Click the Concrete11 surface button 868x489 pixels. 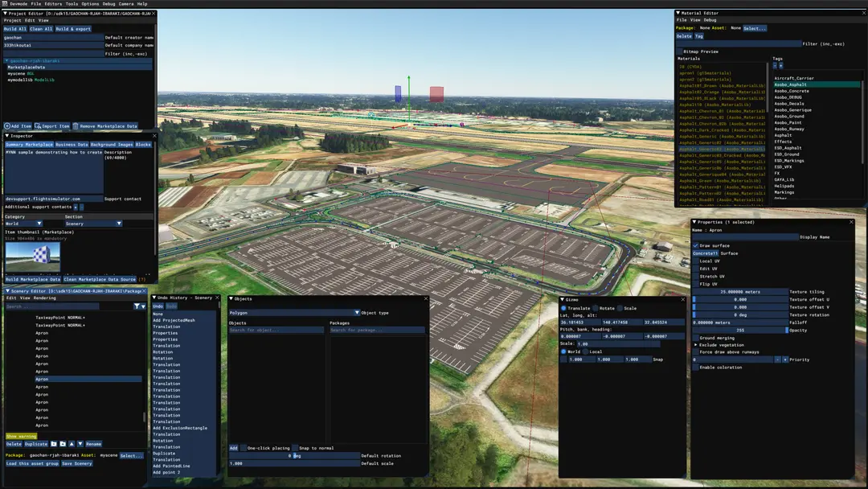pyautogui.click(x=706, y=253)
